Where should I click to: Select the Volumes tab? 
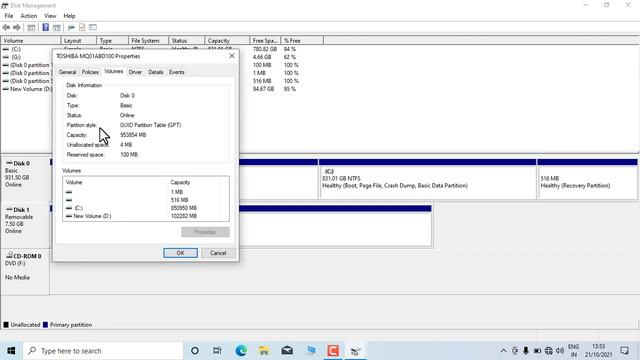113,71
